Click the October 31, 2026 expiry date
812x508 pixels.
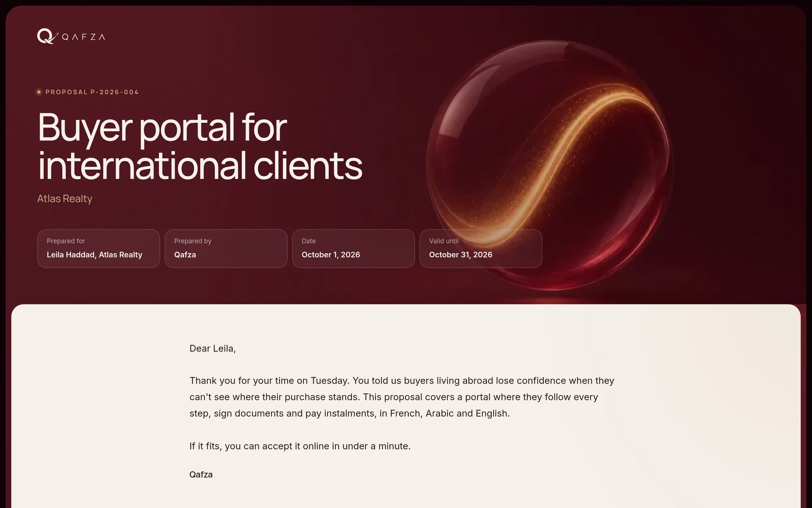point(461,254)
